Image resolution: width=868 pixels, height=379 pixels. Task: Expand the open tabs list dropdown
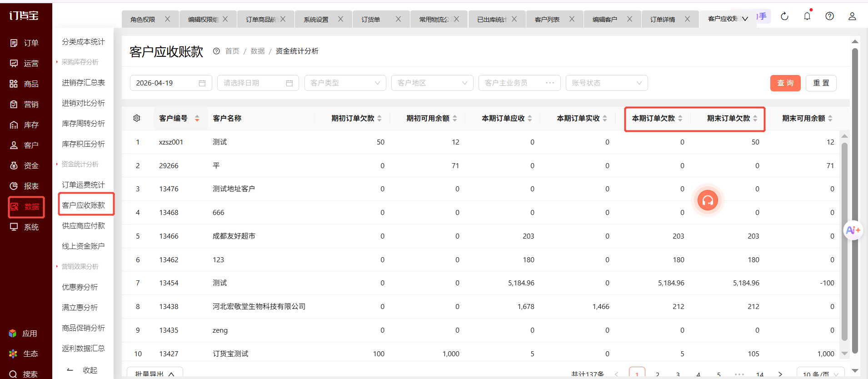pyautogui.click(x=745, y=19)
